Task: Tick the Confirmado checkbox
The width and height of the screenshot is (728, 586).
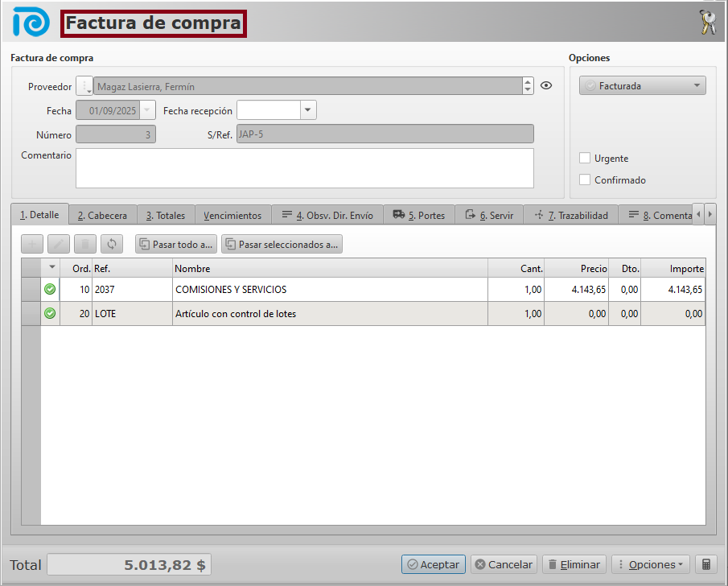Action: point(585,180)
